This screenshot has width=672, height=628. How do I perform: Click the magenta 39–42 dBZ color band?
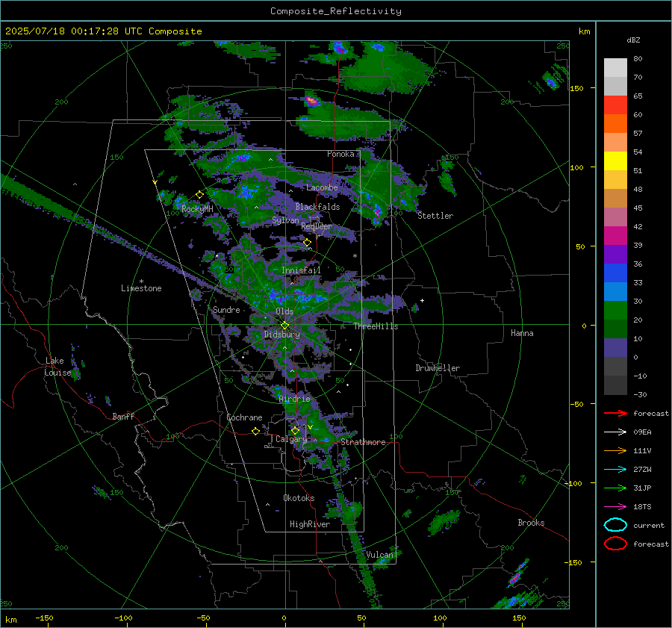coord(615,236)
